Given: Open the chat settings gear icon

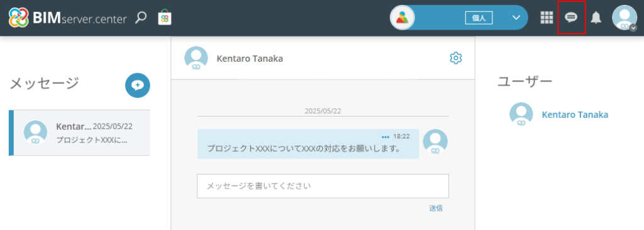Looking at the screenshot, I should (x=456, y=58).
